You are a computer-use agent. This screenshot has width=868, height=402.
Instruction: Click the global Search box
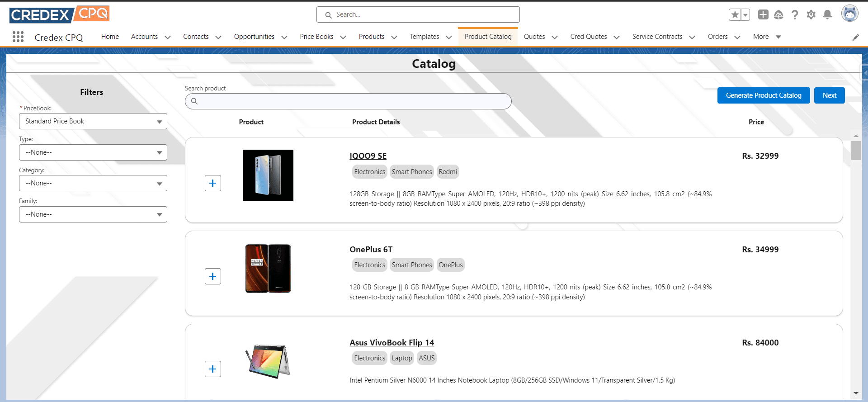pos(418,14)
